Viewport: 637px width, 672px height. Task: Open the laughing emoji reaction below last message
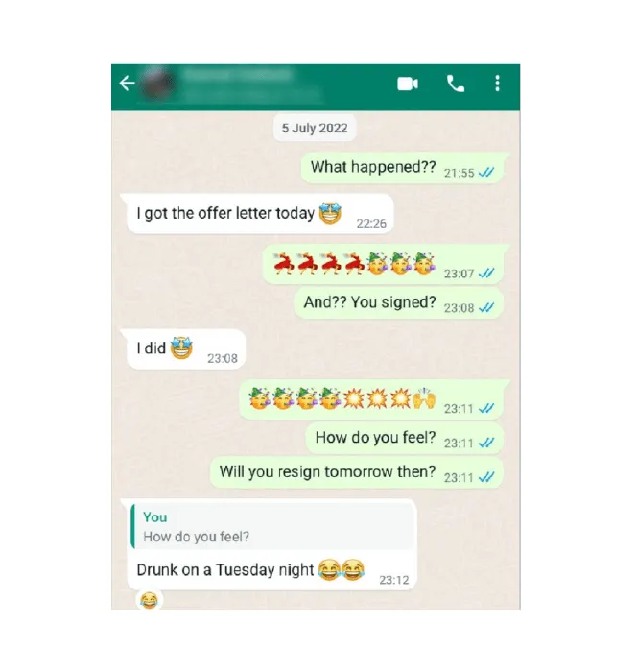149,599
